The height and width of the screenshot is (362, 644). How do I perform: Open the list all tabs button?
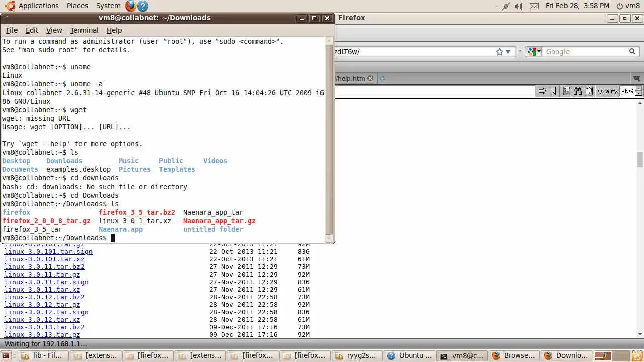pos(637,78)
